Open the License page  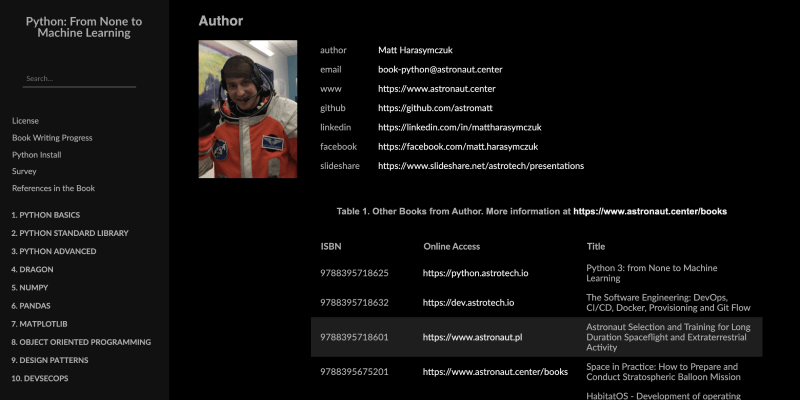25,121
